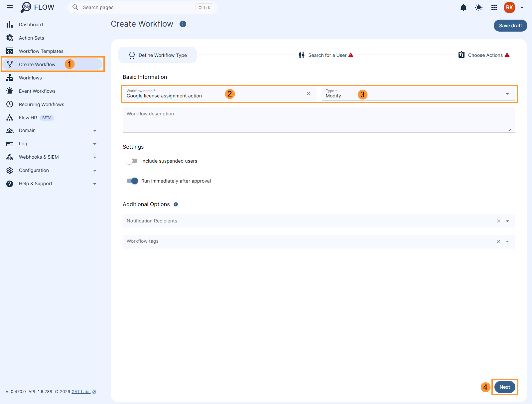Image resolution: width=532 pixels, height=404 pixels.
Task: Switch theme with the sun icon
Action: [x=479, y=7]
